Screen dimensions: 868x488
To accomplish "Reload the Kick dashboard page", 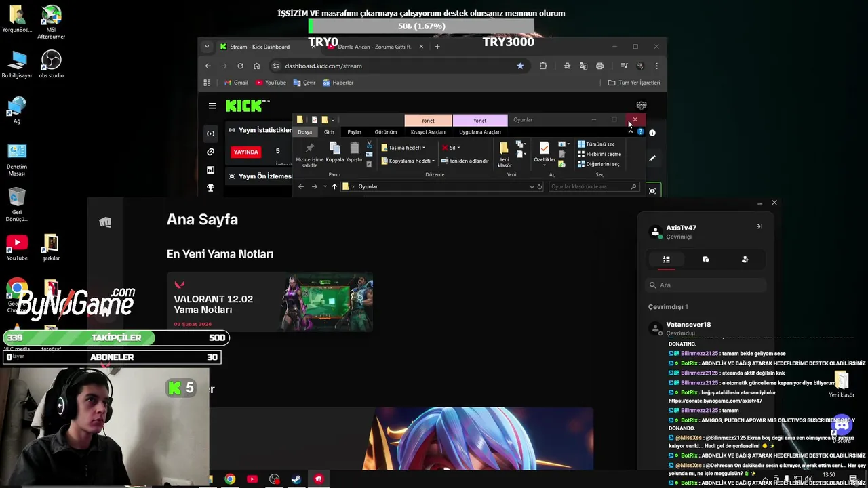I will click(x=240, y=66).
